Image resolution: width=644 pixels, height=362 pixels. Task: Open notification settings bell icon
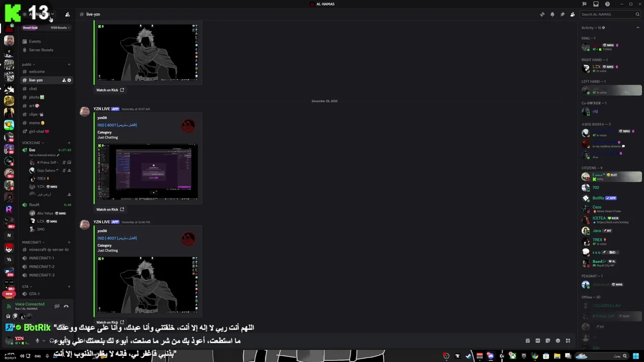552,14
